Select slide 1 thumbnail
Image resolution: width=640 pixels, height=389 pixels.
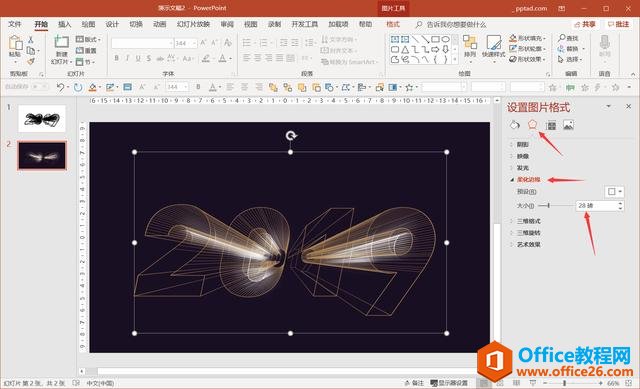[x=42, y=119]
